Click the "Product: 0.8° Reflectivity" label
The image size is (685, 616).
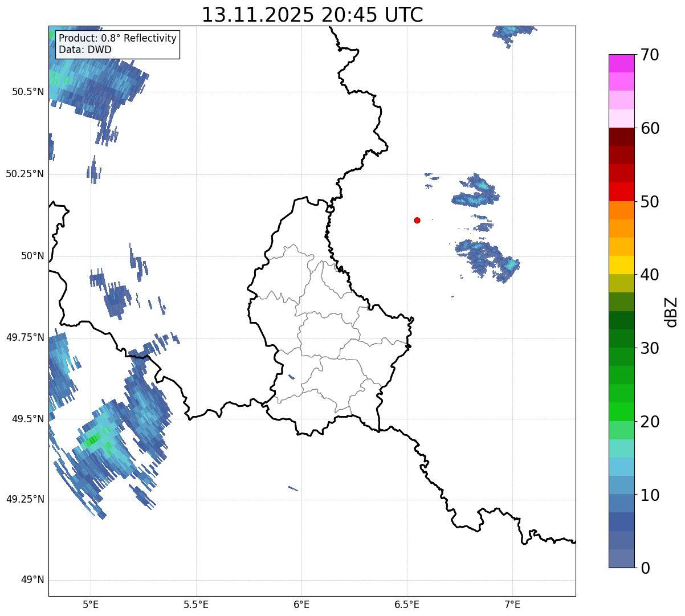[x=118, y=39]
